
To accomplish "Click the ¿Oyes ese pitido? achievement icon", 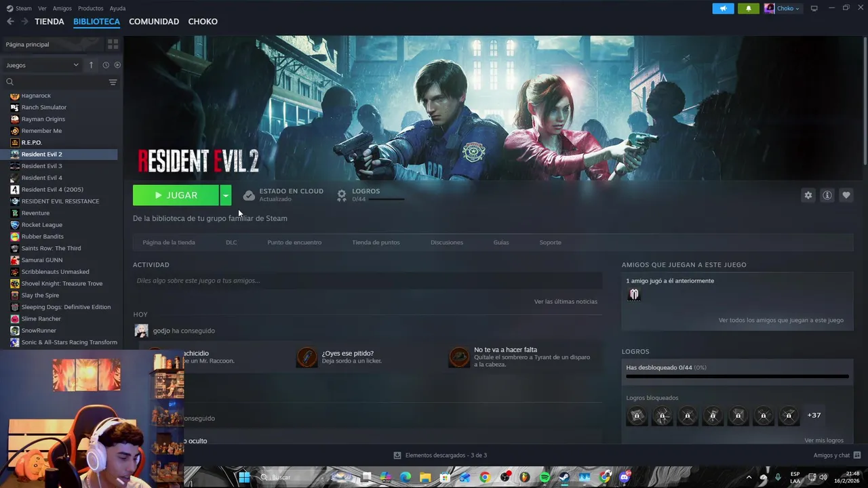I will coord(307,357).
